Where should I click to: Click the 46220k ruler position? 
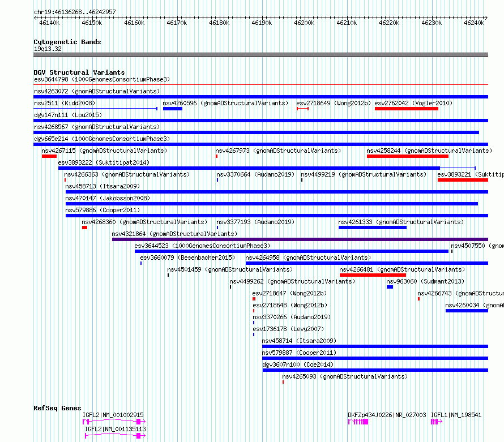(x=389, y=23)
